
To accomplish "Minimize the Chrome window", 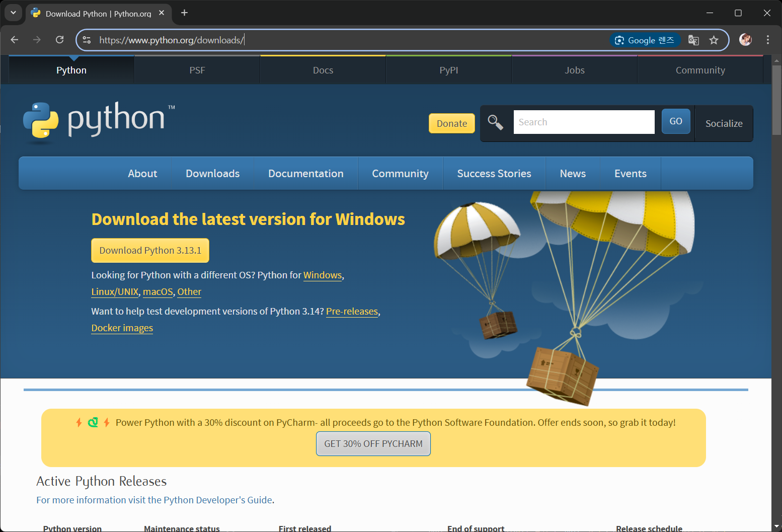I will click(x=710, y=13).
